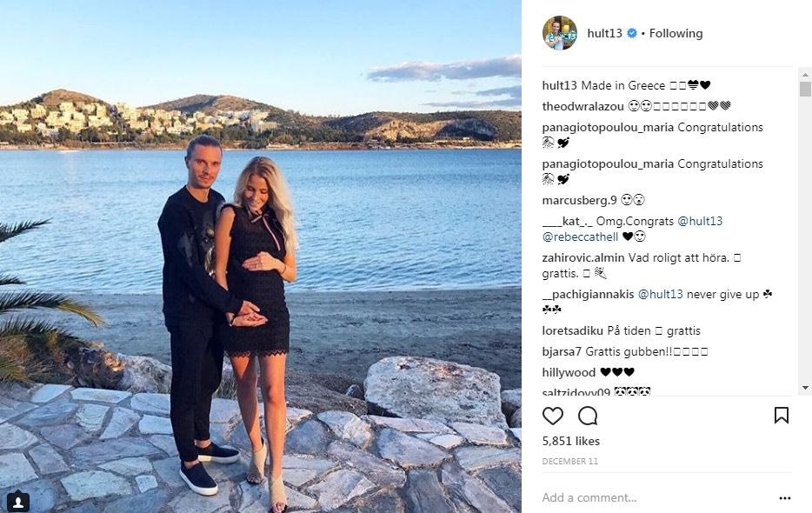Click the comments scrollbar thumb
The image size is (812, 513).
[x=805, y=89]
